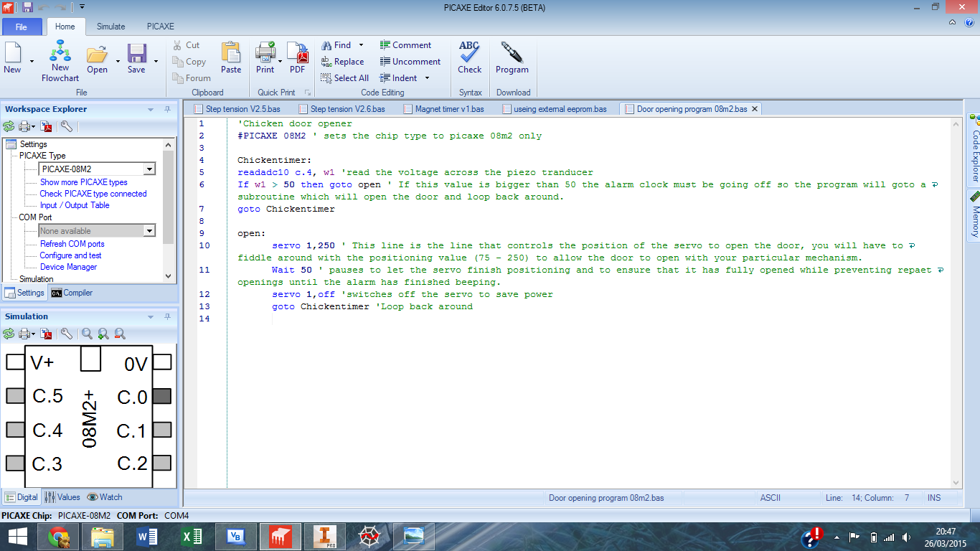The width and height of the screenshot is (980, 551).
Task: Click Simulation panel printer icon
Action: (x=24, y=334)
